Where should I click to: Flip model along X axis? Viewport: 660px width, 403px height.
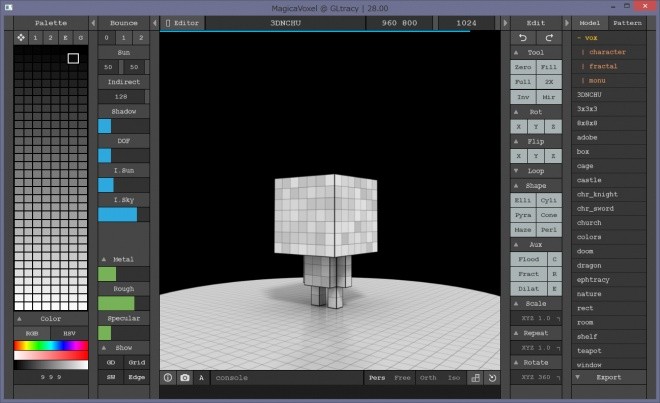[x=519, y=156]
